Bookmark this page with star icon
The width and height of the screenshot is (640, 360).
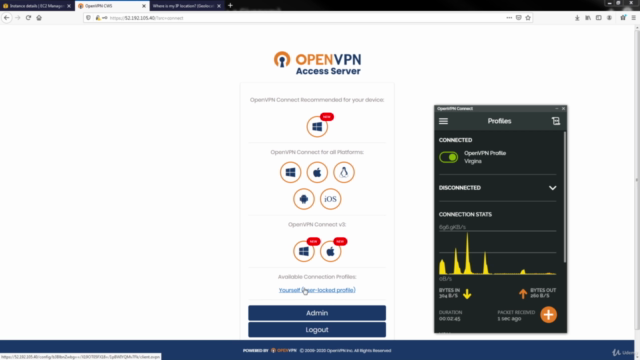[x=528, y=18]
